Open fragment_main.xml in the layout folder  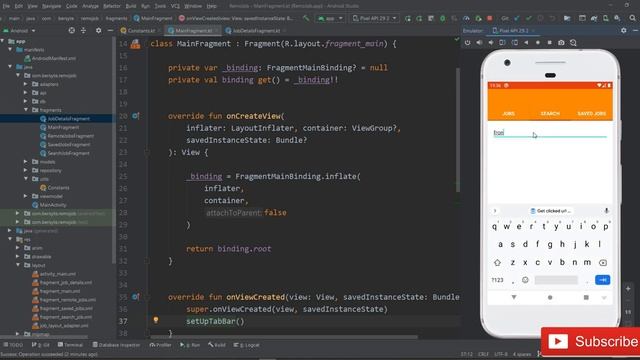pyautogui.click(x=60, y=291)
